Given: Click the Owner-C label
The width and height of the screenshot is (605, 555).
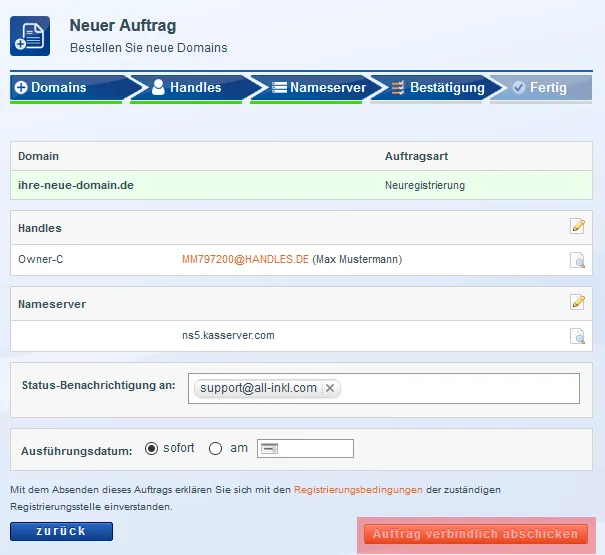Looking at the screenshot, I should pyautogui.click(x=41, y=259).
